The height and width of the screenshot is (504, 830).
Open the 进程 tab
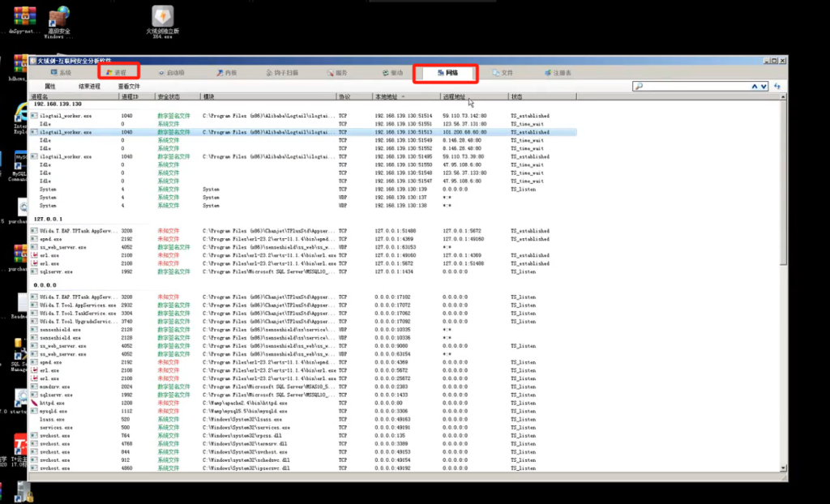[117, 73]
